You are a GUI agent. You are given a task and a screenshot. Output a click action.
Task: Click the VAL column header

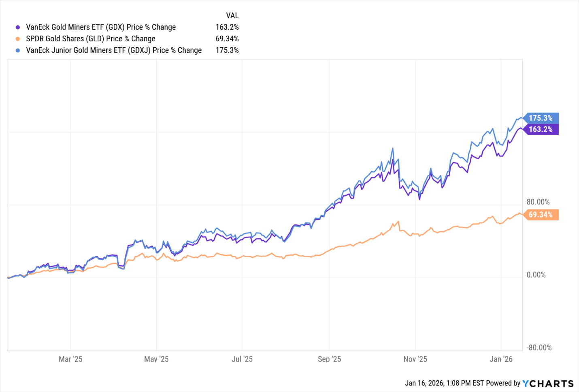(232, 16)
